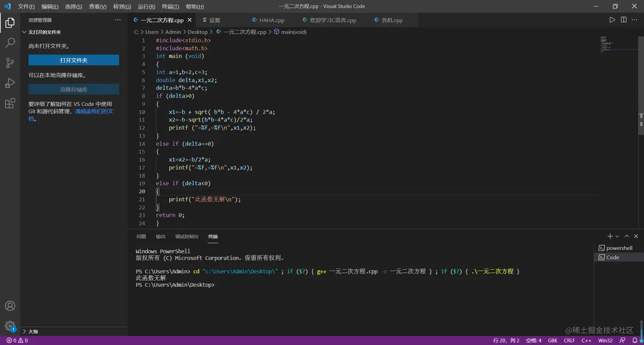Open the Manage gear menu
Image resolution: width=644 pixels, height=345 pixels.
click(x=10, y=325)
